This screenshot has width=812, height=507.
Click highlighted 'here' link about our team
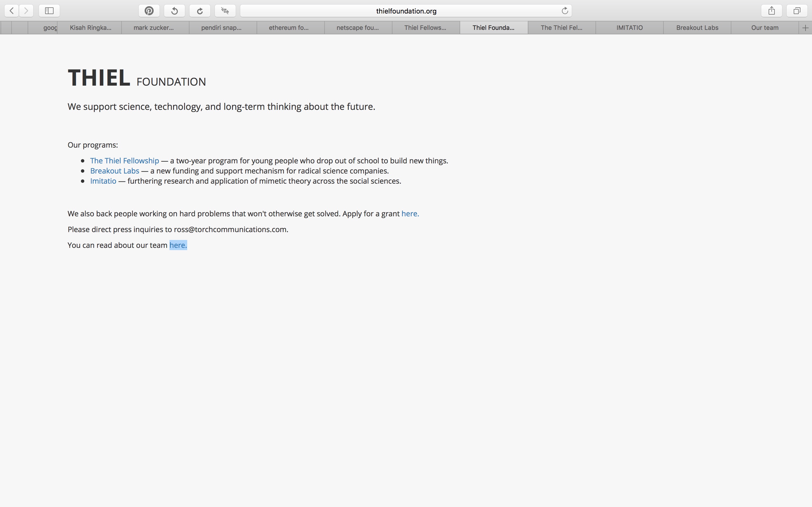pos(178,245)
